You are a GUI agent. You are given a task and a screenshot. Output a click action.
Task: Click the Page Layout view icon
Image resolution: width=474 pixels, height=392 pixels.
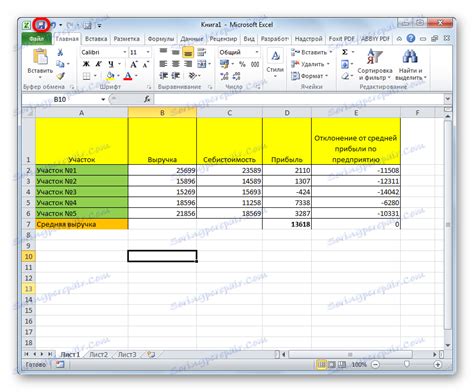coord(332,365)
